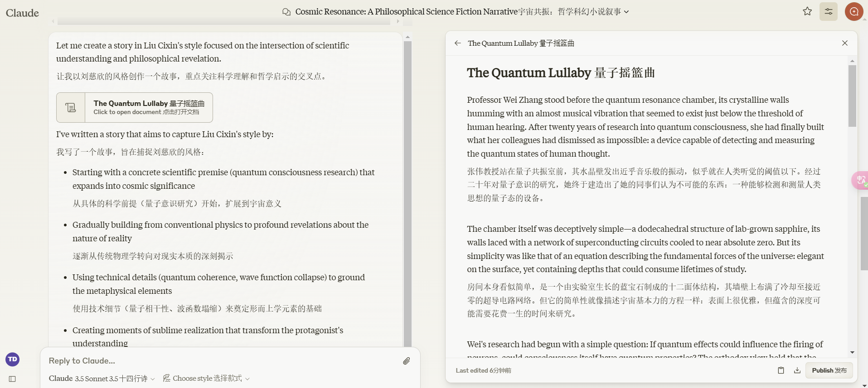Star this conversation
Screen dimensions: 868x388
tap(807, 12)
